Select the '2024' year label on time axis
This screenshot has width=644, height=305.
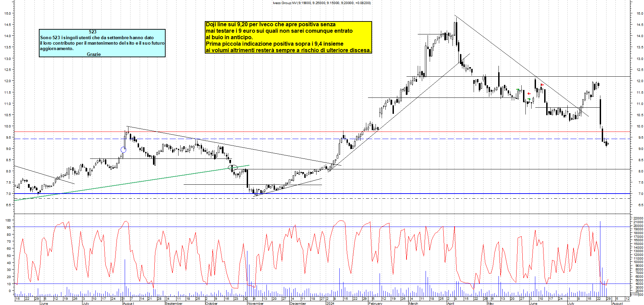pos(330,303)
